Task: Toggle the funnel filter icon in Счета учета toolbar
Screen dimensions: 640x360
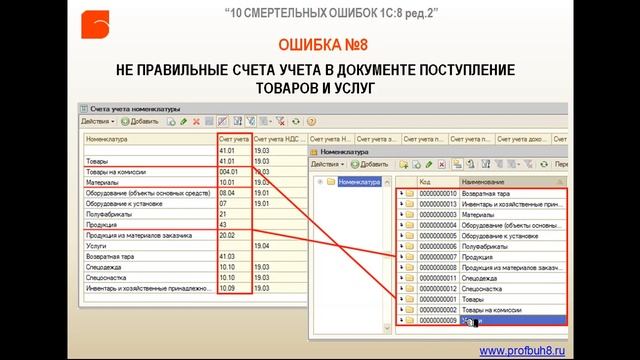Action: click(x=251, y=121)
